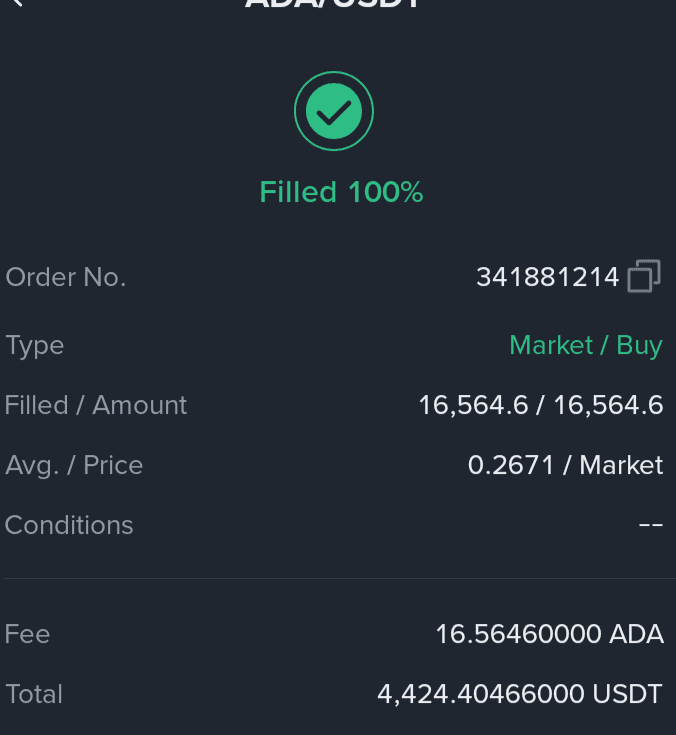Tap the Fee label
Image resolution: width=676 pixels, height=735 pixels.
click(x=27, y=634)
